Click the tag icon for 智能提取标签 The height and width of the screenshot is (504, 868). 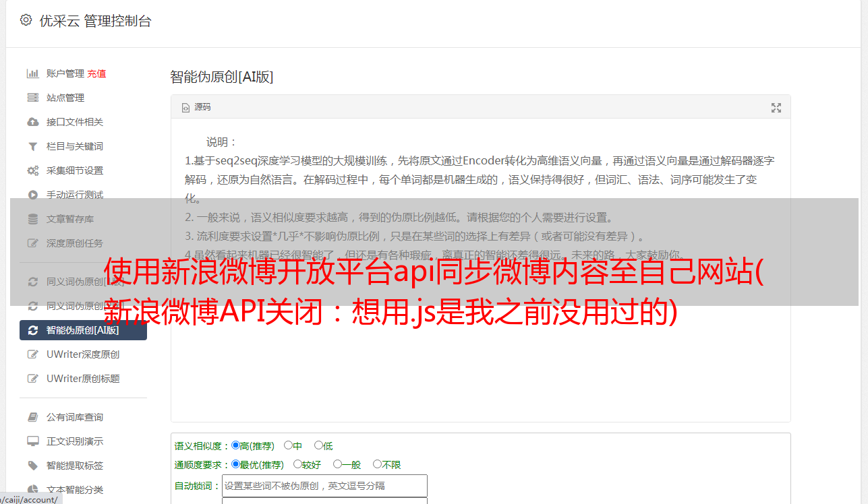coord(32,466)
